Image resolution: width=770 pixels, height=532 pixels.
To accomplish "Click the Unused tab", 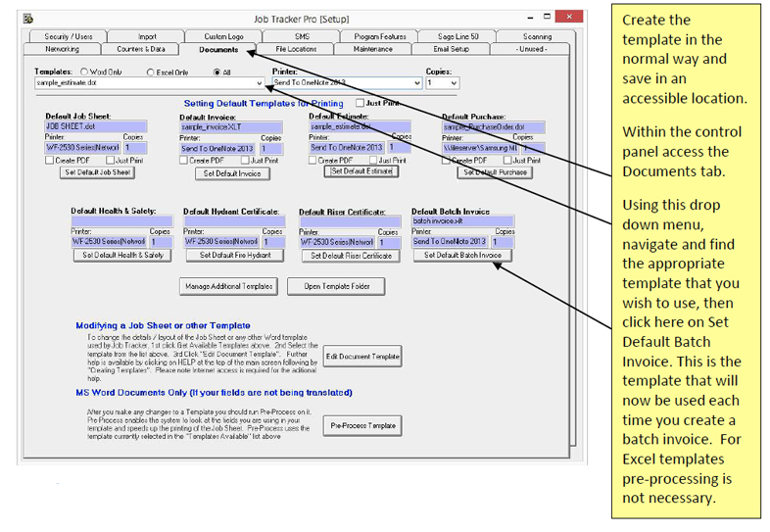I will point(531,49).
